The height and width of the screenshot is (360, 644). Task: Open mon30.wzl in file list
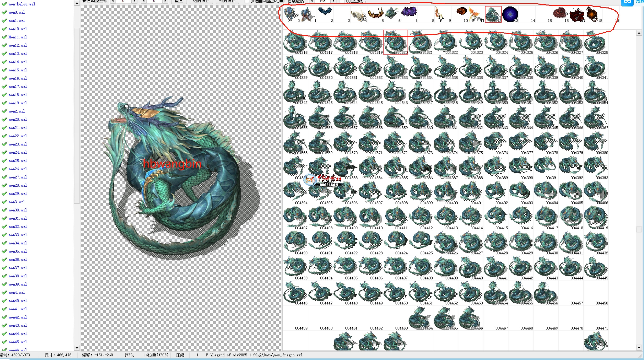pos(18,210)
